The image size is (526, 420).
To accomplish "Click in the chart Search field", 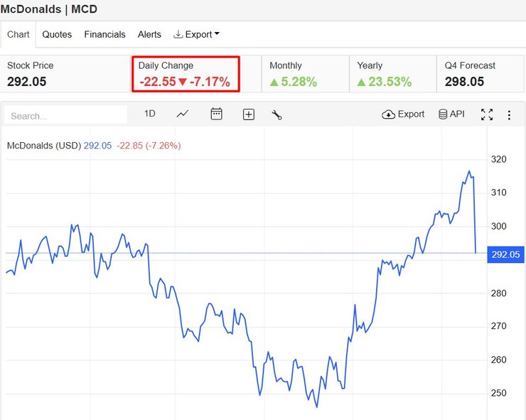I will [66, 115].
